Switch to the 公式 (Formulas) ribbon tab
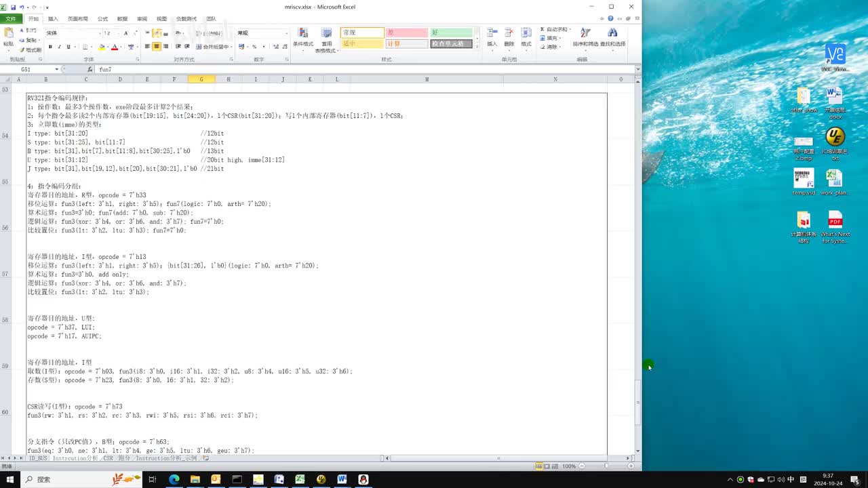 pyautogui.click(x=102, y=19)
